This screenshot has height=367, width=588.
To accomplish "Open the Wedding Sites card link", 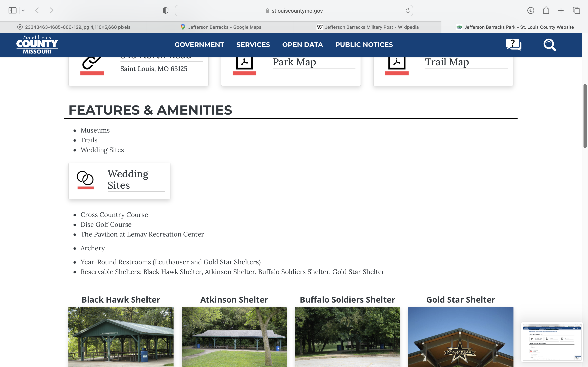I will (128, 180).
